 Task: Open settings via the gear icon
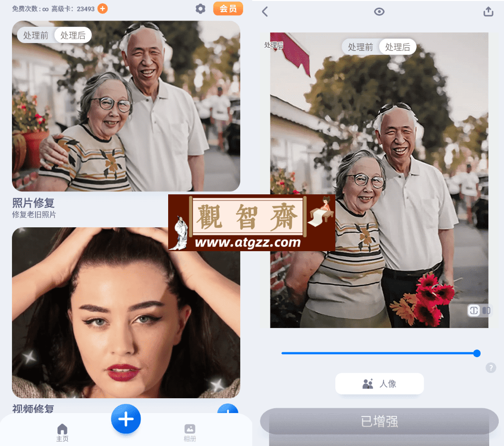(200, 9)
